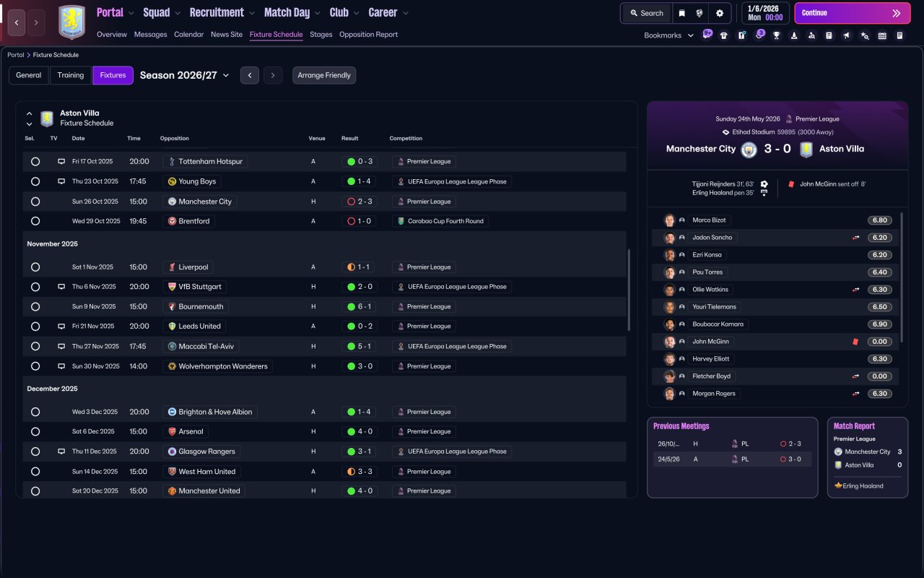The image size is (924, 578).
Task: Open the Stages tab
Action: pos(321,35)
